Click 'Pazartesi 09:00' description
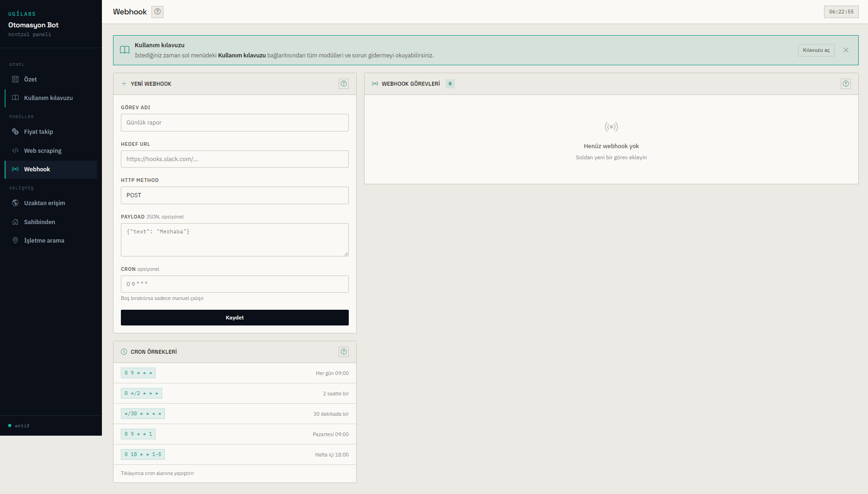Image resolution: width=868 pixels, height=494 pixels. [x=331, y=434]
